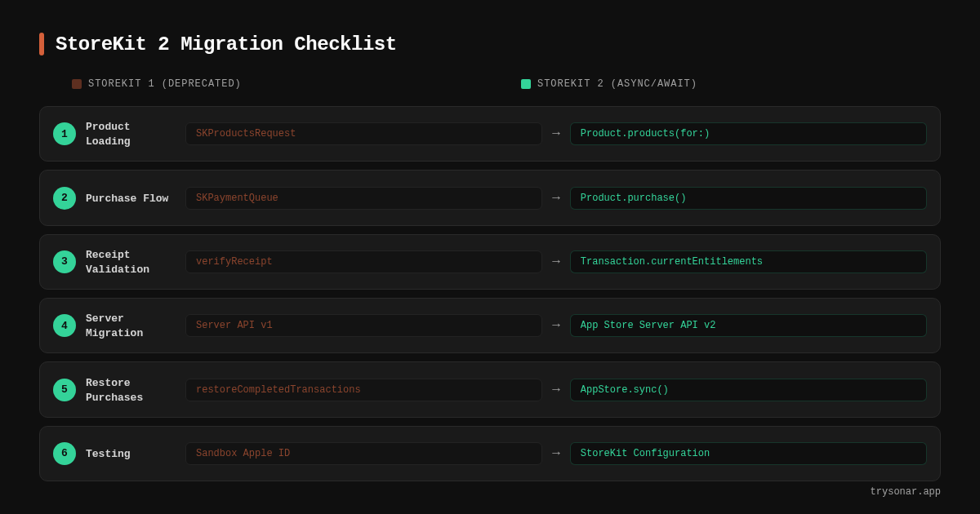Select the Product.products(for:) code field

[x=748, y=134]
